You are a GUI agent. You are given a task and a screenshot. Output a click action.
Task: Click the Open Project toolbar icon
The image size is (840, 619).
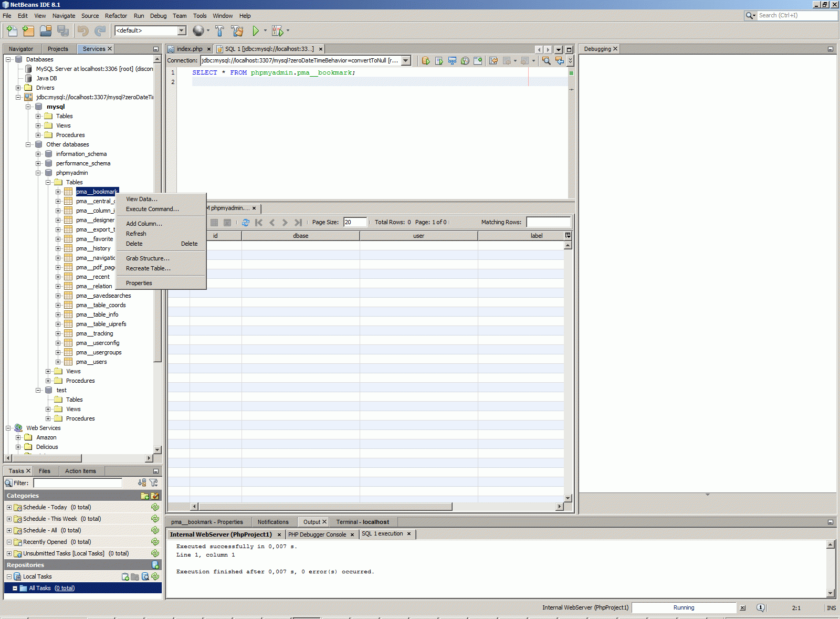46,31
